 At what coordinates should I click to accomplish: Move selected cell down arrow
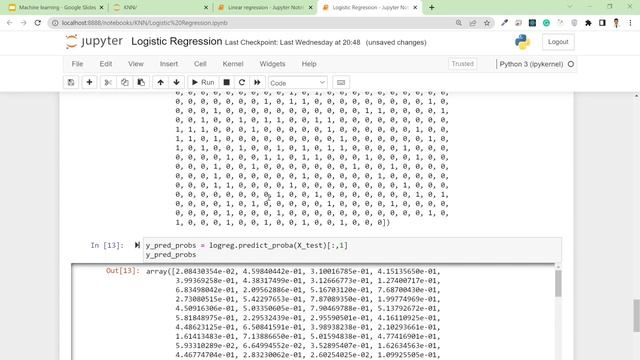(176, 82)
